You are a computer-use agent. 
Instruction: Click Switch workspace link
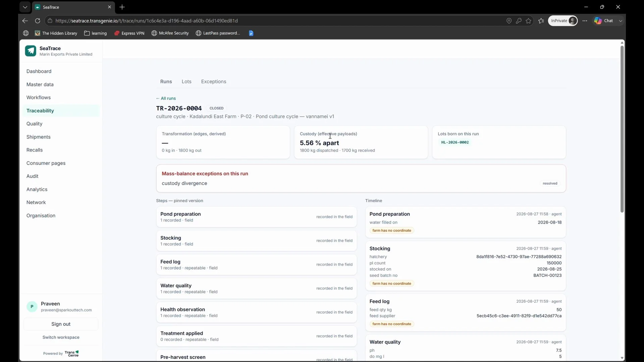click(61, 337)
